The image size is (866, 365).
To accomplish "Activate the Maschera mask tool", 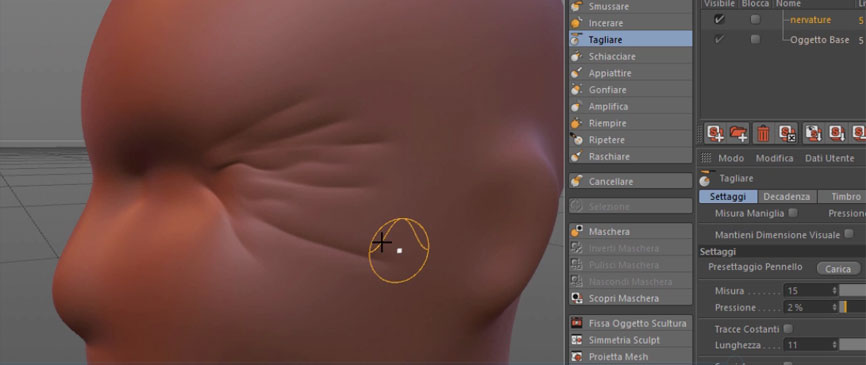I will coord(630,231).
